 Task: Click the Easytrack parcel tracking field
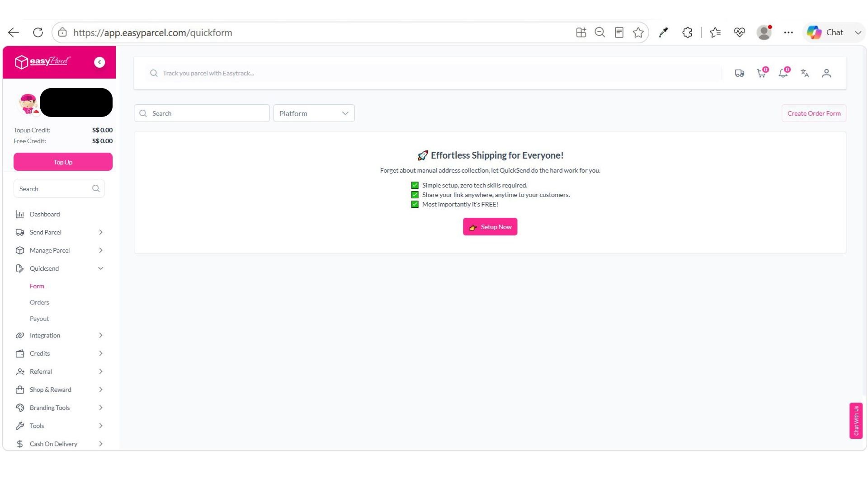434,73
